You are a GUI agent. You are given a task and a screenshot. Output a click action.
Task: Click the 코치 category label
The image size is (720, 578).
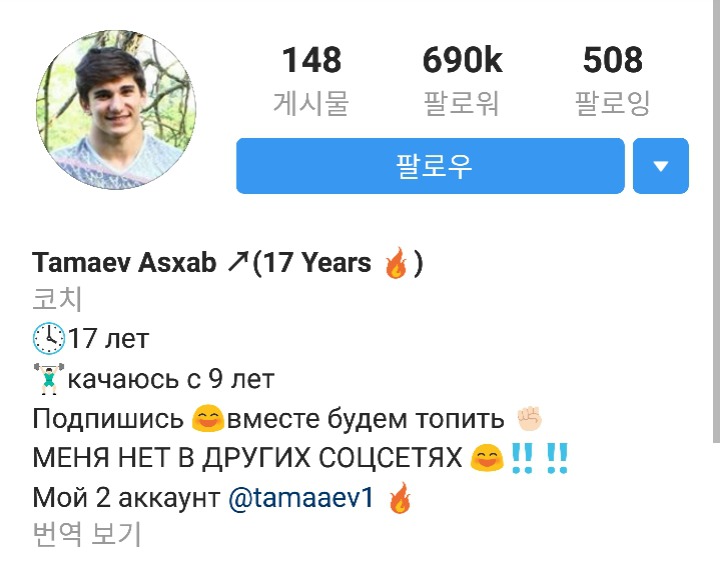pyautogui.click(x=57, y=299)
